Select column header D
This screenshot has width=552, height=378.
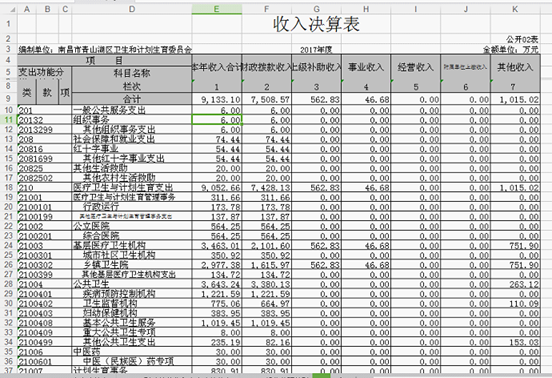coord(132,9)
